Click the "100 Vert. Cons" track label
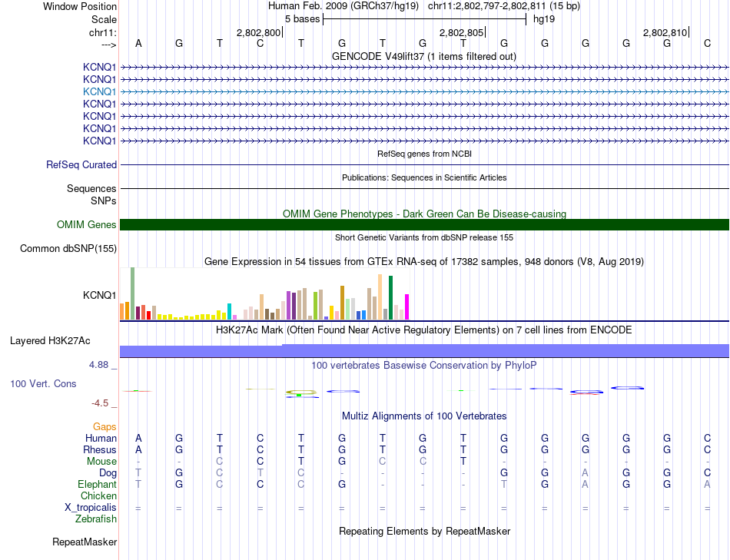This screenshot has width=730, height=560. [x=43, y=383]
